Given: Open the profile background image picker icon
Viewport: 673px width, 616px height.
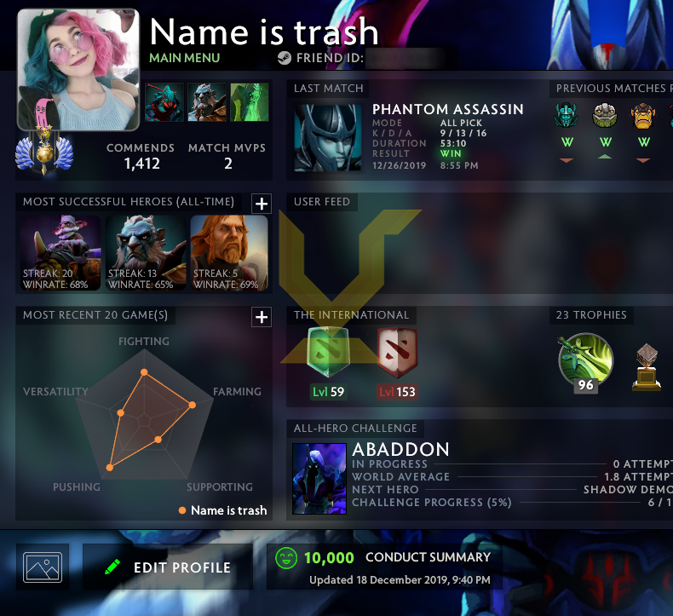Looking at the screenshot, I should 43,567.
